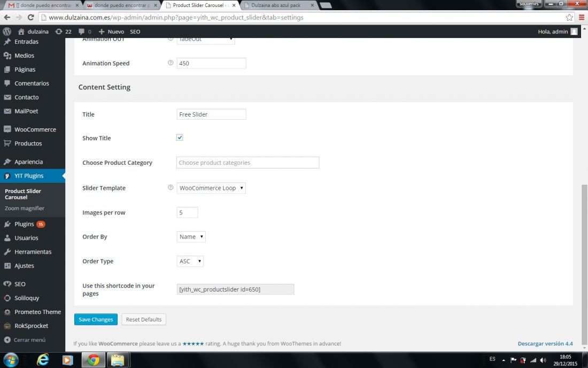
Task: Open the file explorer taskbar icon
Action: (118, 360)
